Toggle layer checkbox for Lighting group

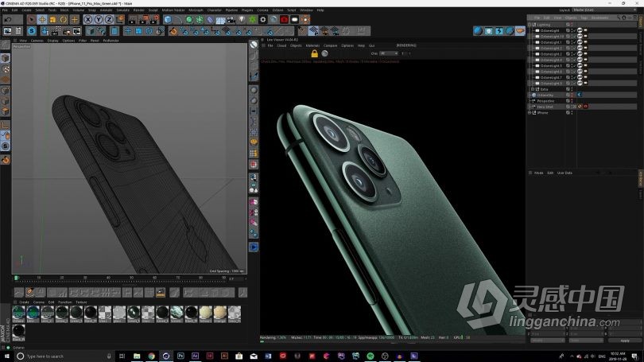tap(568, 25)
